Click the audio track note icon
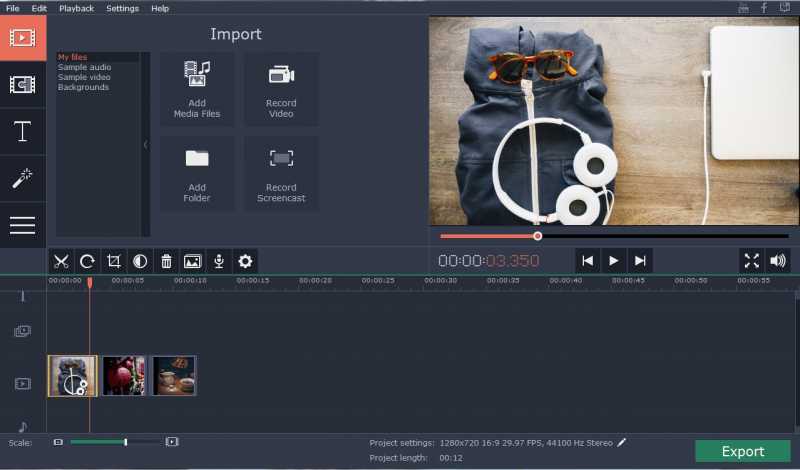Viewport: 800px width, 470px height. pyautogui.click(x=22, y=427)
